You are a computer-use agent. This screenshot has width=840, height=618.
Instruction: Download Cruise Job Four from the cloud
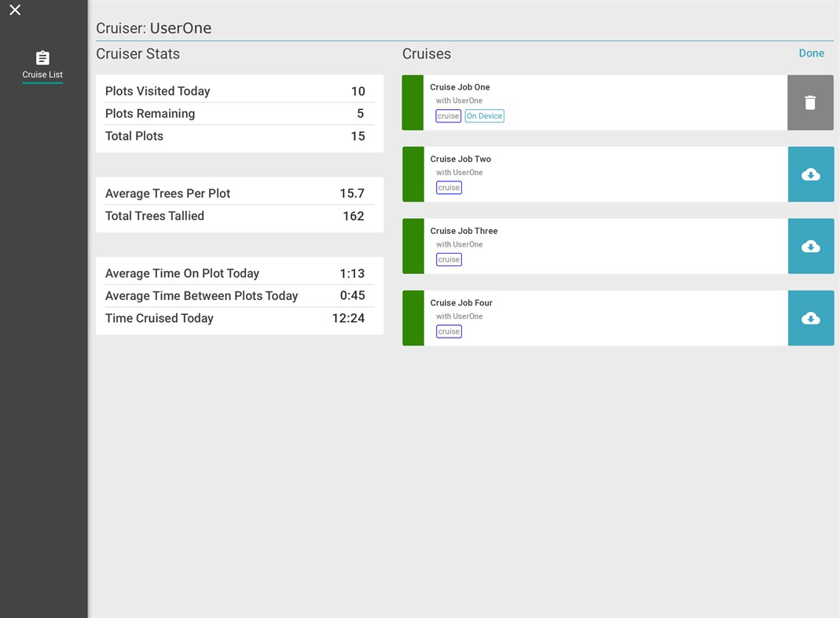pos(810,317)
